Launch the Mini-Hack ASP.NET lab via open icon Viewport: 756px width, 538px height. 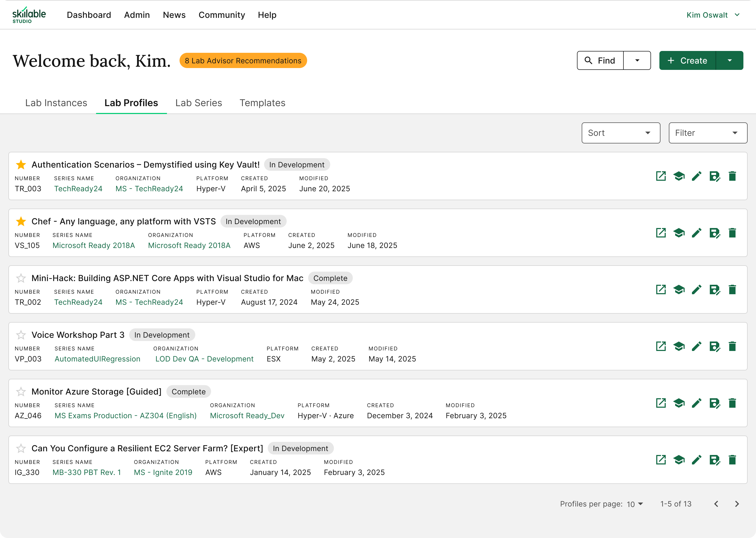661,289
